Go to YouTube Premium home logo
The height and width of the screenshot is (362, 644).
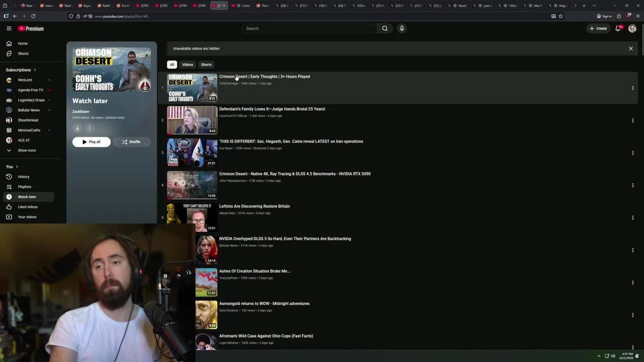pyautogui.click(x=31, y=29)
